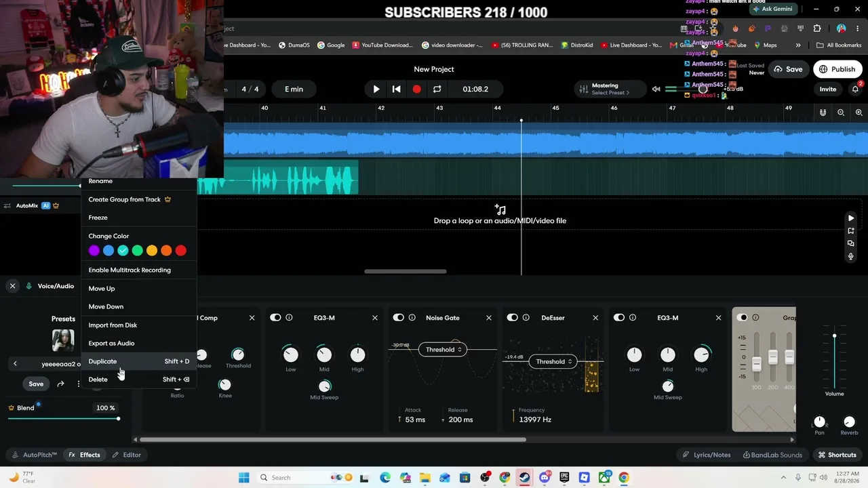Click the Publish button
Image resolution: width=868 pixels, height=488 pixels.
pos(837,69)
